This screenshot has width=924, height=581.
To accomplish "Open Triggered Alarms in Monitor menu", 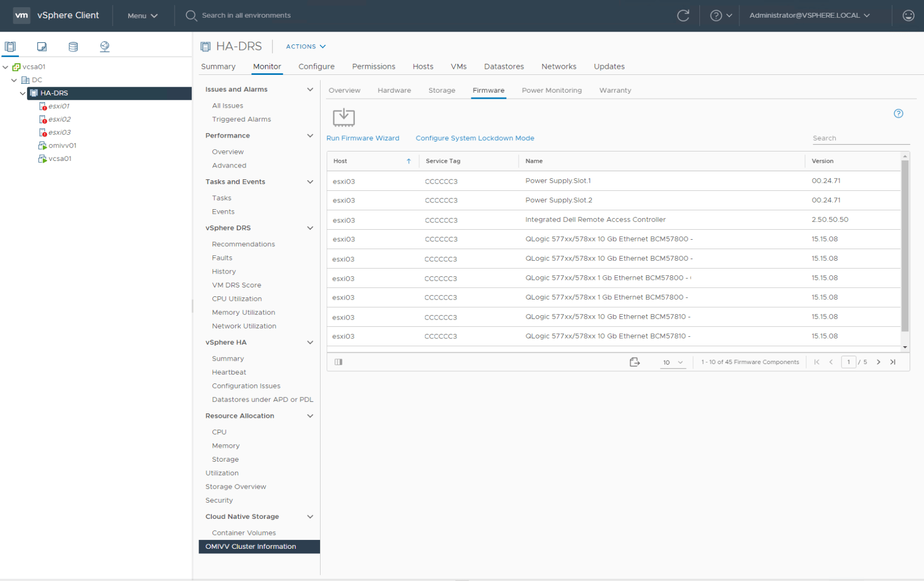I will click(241, 119).
